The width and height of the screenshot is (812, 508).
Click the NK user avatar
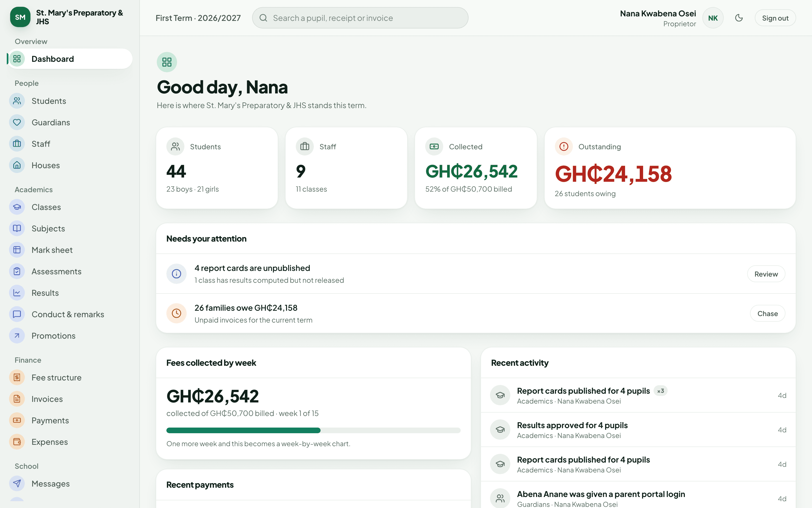[713, 18]
